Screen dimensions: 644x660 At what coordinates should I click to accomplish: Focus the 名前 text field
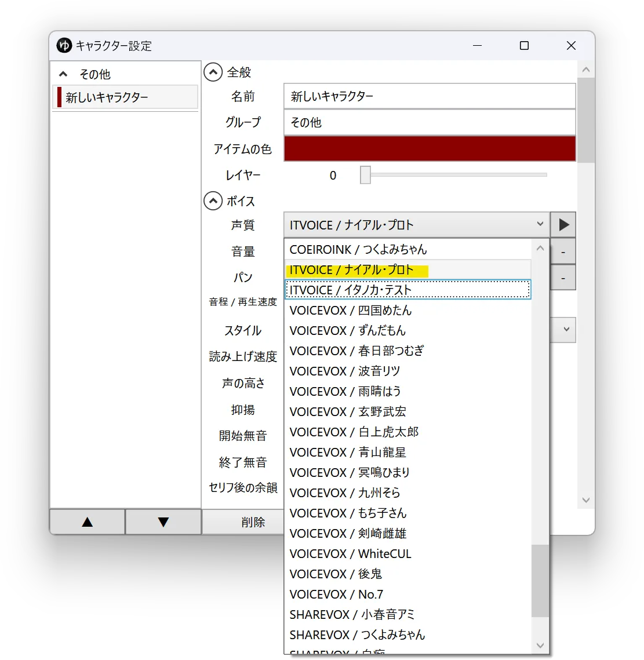(430, 96)
